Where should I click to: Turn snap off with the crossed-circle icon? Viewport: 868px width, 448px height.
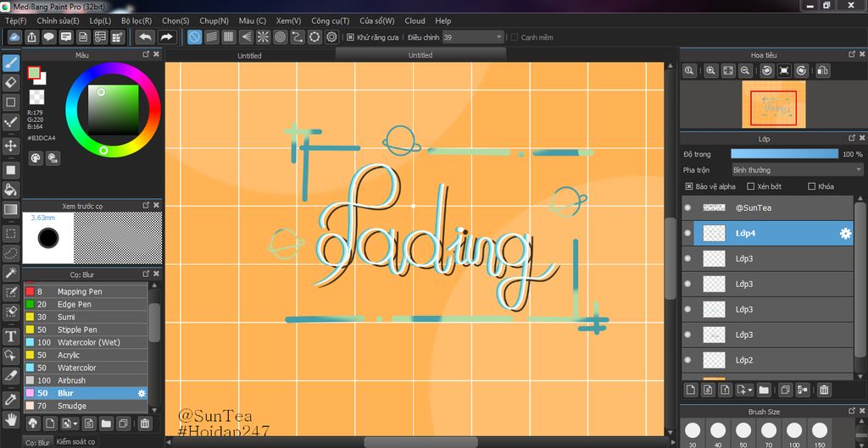click(x=195, y=37)
